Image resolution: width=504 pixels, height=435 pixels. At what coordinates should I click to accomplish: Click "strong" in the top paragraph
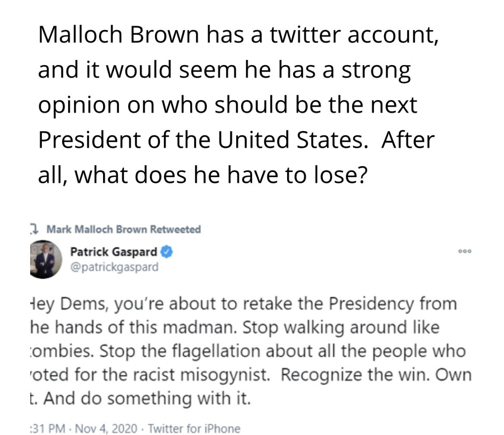coord(376,70)
